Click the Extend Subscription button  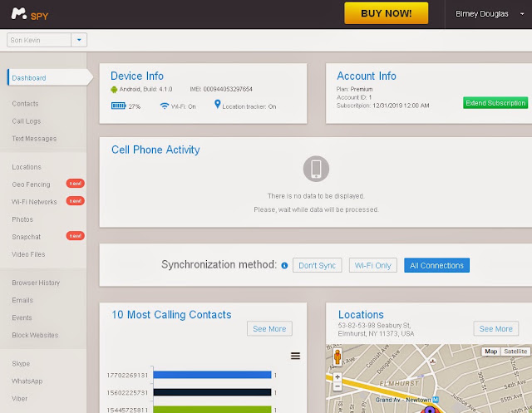(x=495, y=103)
